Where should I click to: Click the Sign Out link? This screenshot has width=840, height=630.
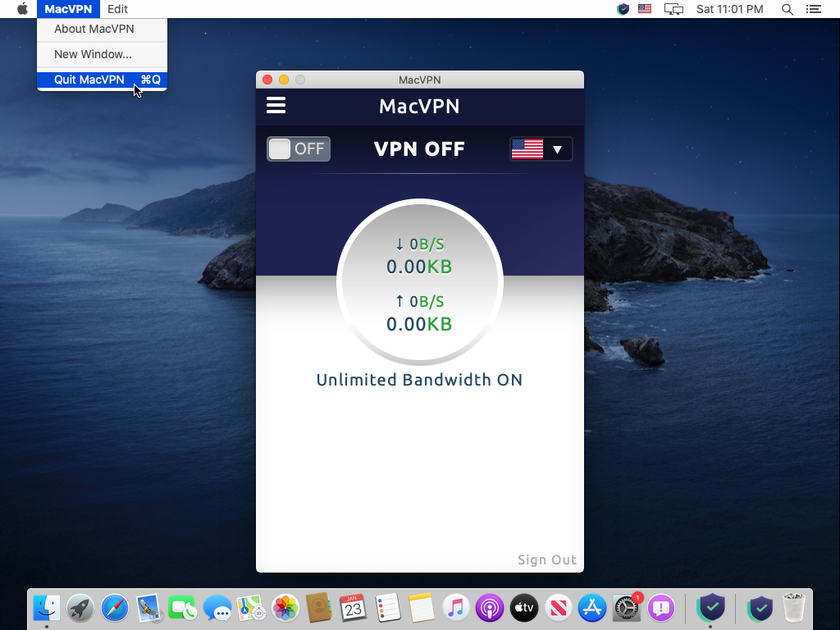[x=547, y=559]
